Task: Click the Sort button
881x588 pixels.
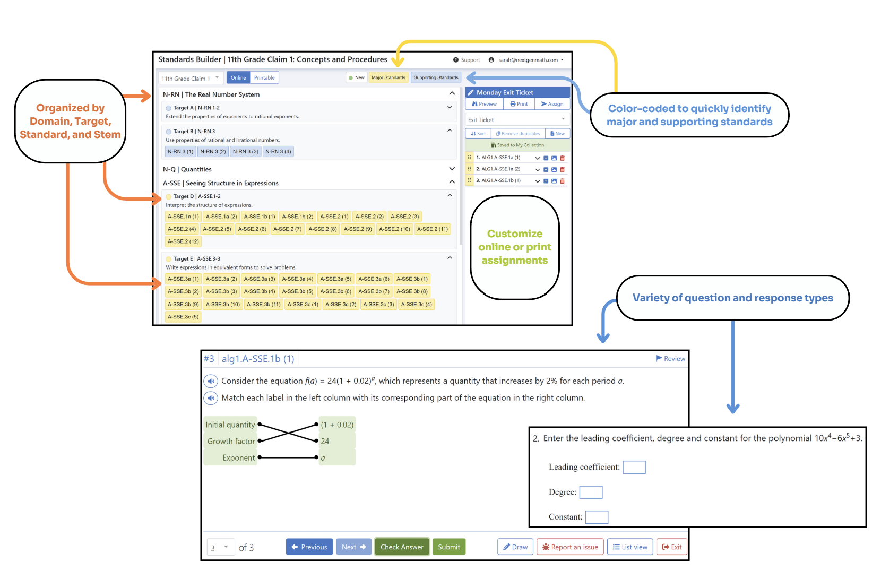Action: pos(478,134)
